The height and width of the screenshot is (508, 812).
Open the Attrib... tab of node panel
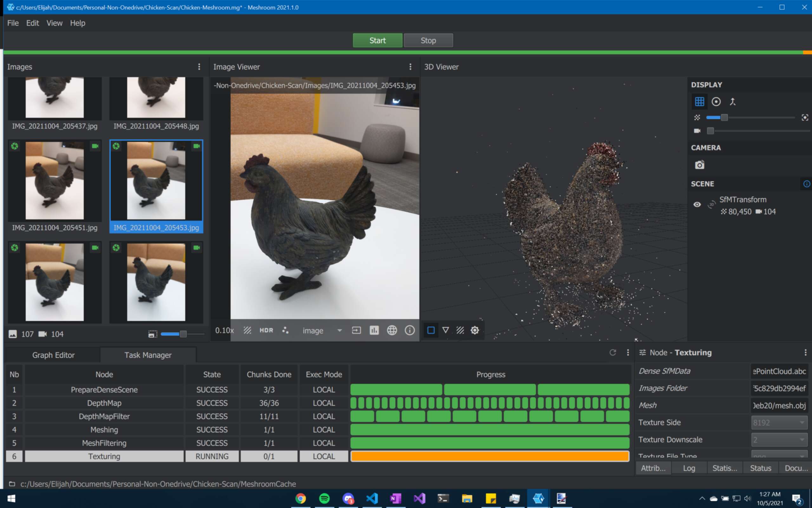click(x=653, y=468)
